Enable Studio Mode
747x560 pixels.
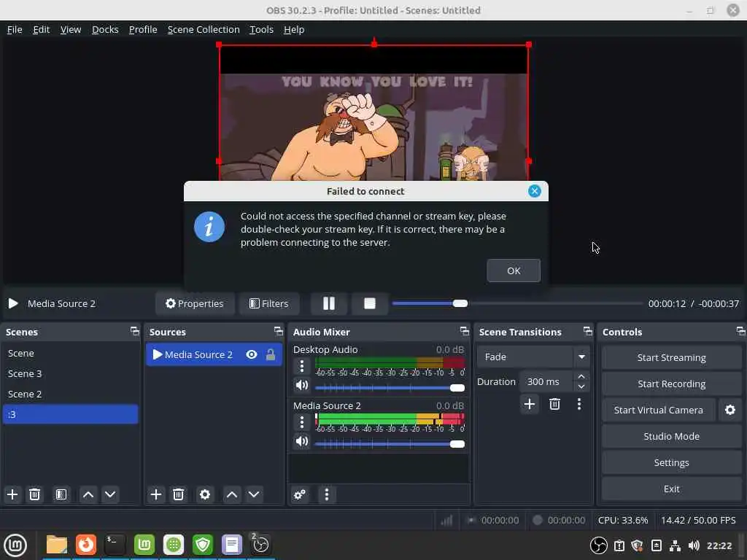click(671, 436)
